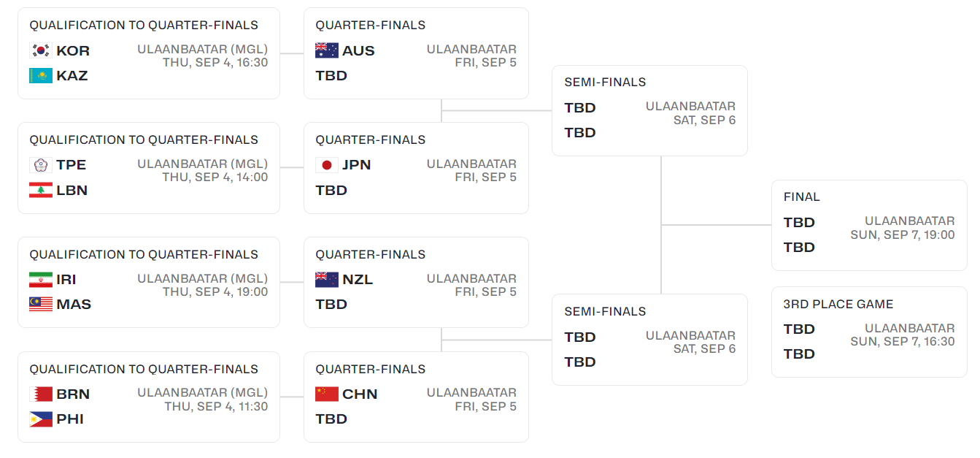Click the Iran flag icon

(x=40, y=280)
